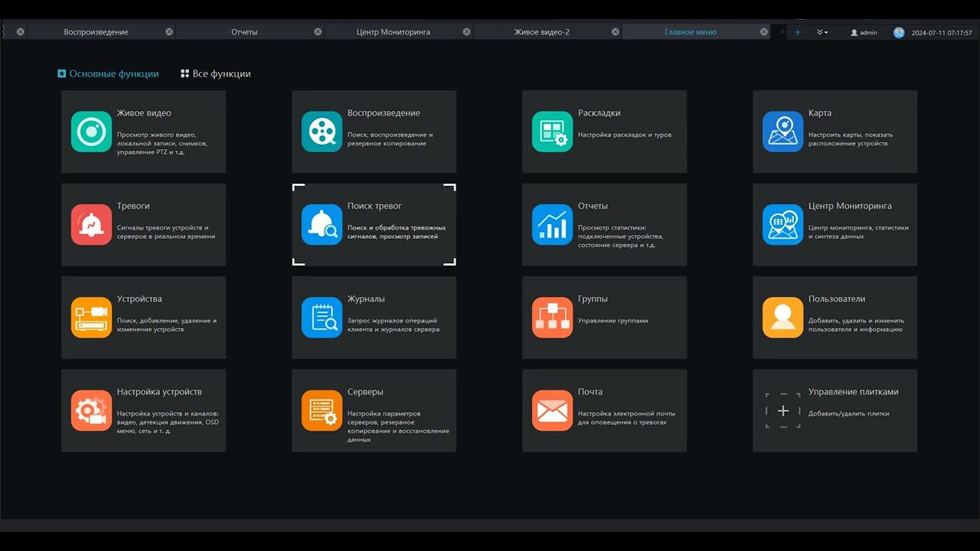980x551 pixels.
Task: Open the Воспроизведение film reel icon
Action: tap(322, 132)
